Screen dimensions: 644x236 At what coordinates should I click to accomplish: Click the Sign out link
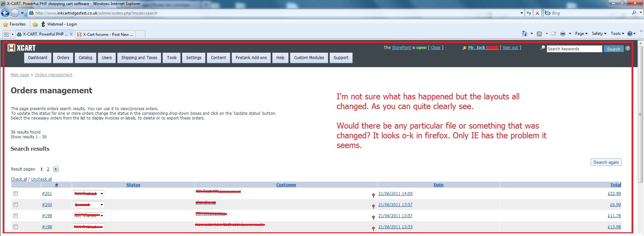510,48
